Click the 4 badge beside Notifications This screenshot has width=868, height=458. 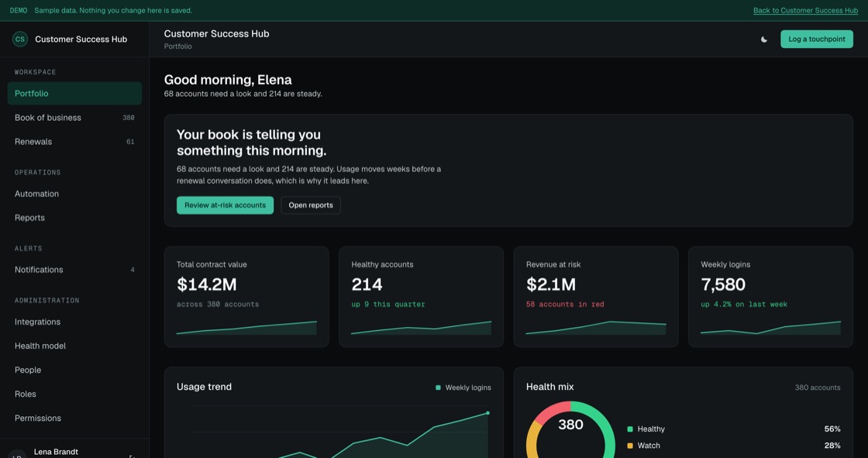(133, 270)
